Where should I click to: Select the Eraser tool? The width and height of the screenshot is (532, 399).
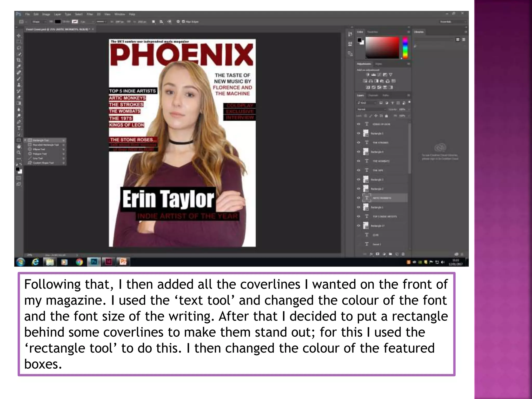click(19, 97)
